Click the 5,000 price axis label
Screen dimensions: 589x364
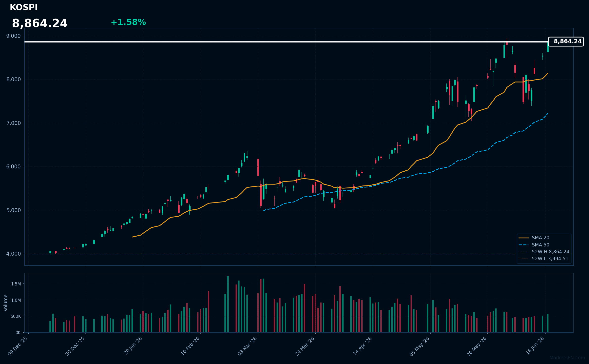point(14,210)
